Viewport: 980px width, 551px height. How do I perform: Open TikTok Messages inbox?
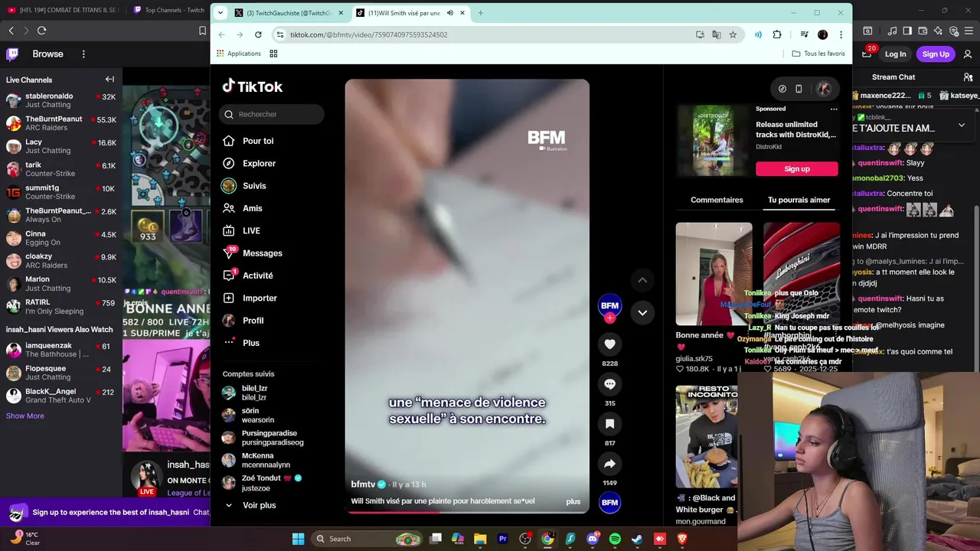(x=263, y=253)
